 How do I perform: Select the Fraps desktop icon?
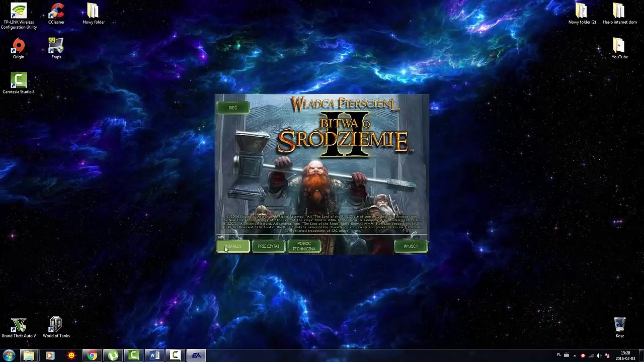[x=56, y=49]
